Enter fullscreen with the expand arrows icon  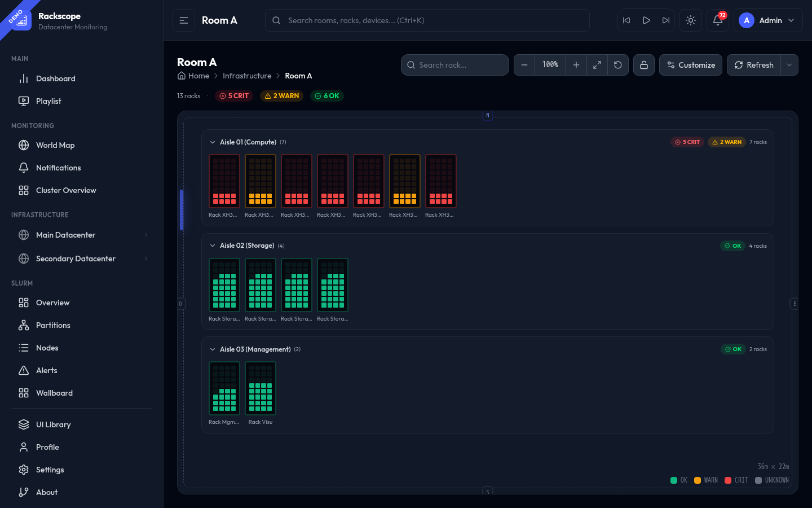click(x=597, y=65)
